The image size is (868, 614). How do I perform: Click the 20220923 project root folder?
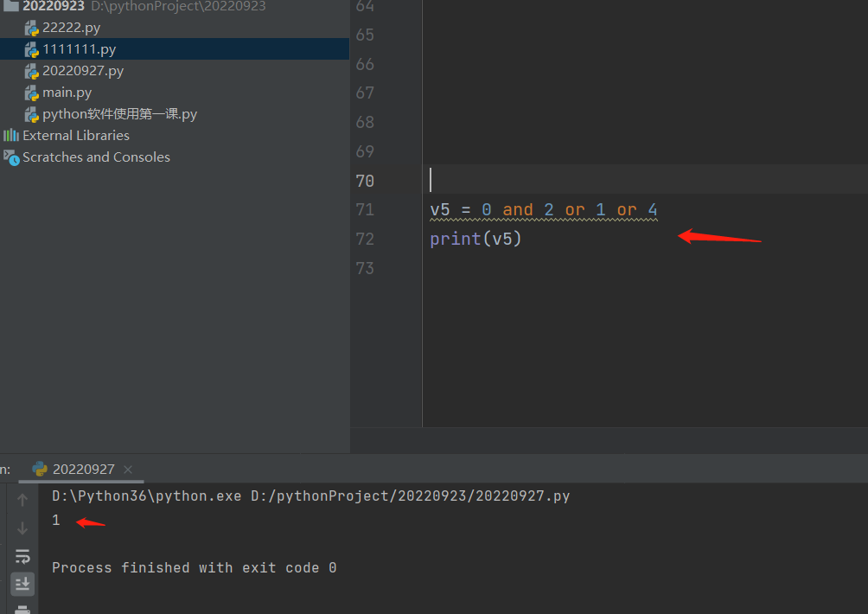click(53, 6)
